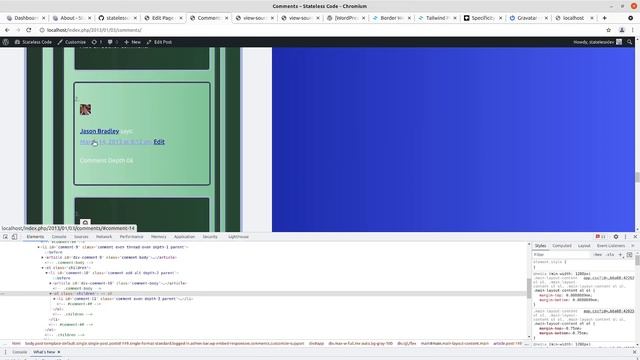Open DevTools settings gear icon

(616, 237)
